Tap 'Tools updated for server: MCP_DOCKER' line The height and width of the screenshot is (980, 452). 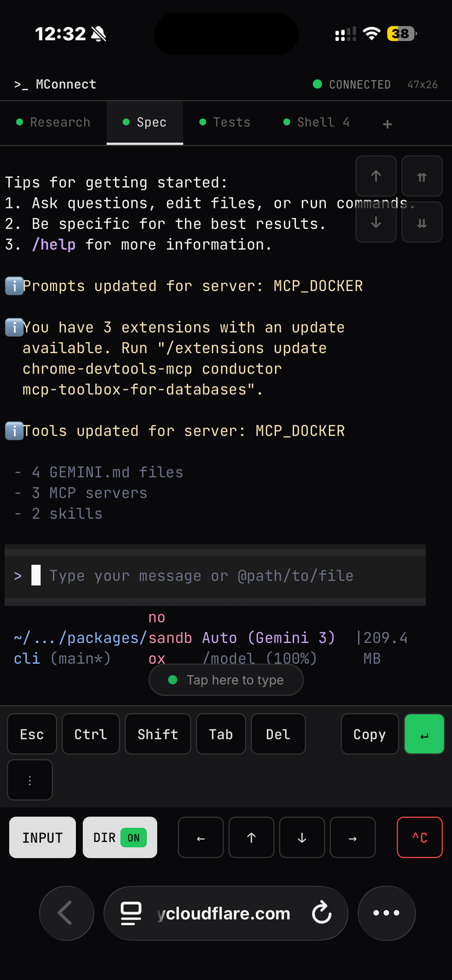click(x=184, y=431)
